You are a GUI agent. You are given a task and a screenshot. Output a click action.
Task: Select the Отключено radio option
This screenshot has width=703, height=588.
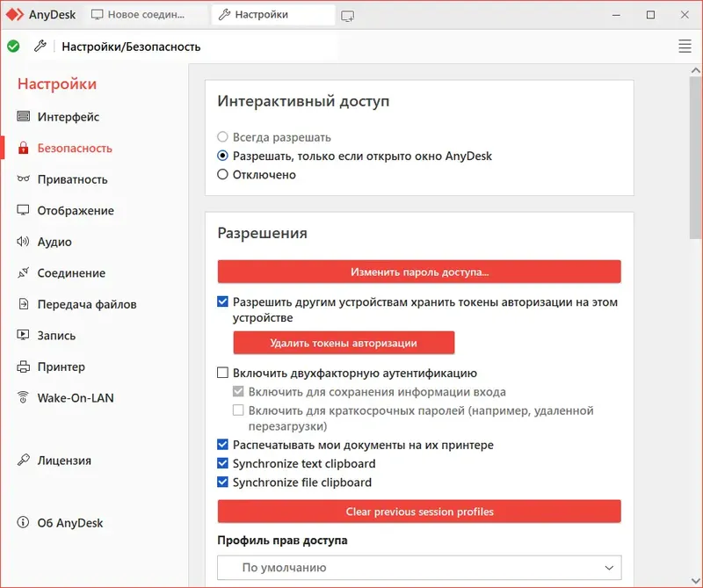(223, 175)
